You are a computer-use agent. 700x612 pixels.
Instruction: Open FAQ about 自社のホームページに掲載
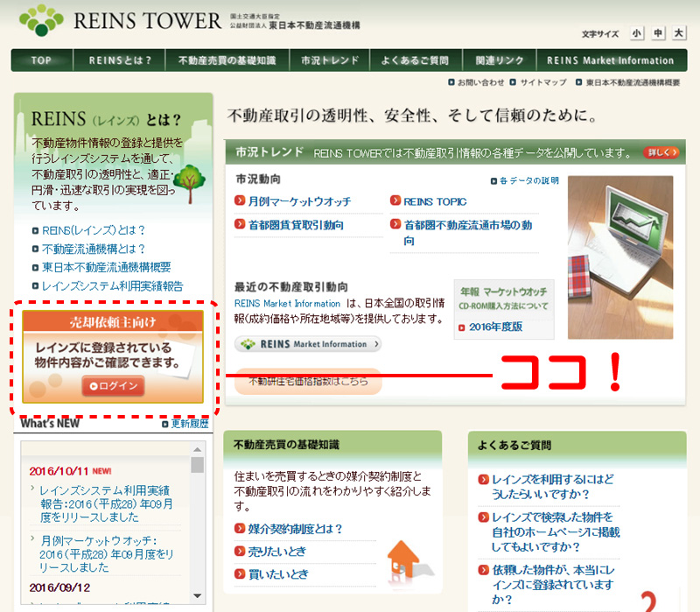(x=556, y=532)
